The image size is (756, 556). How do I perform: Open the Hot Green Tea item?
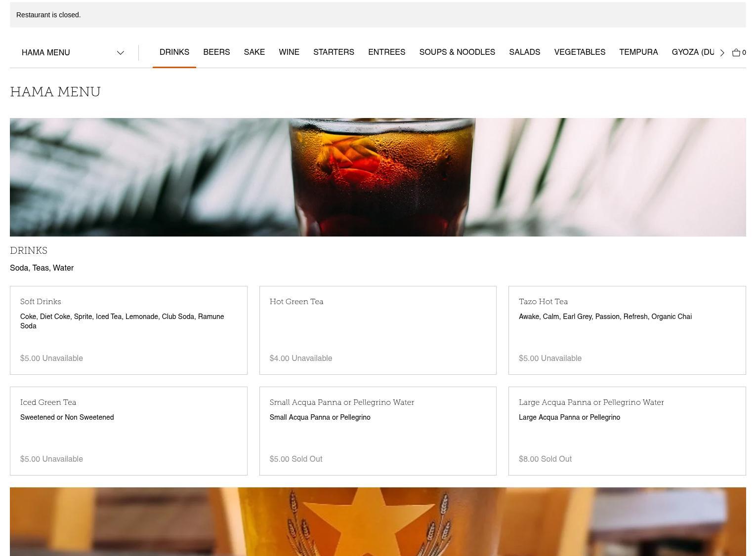(378, 330)
